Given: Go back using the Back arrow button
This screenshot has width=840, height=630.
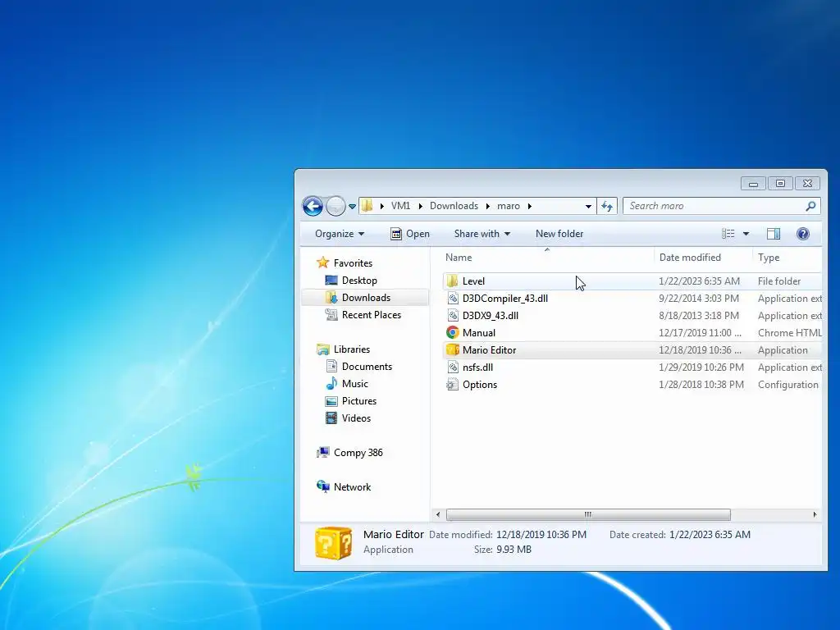Looking at the screenshot, I should click(x=313, y=206).
